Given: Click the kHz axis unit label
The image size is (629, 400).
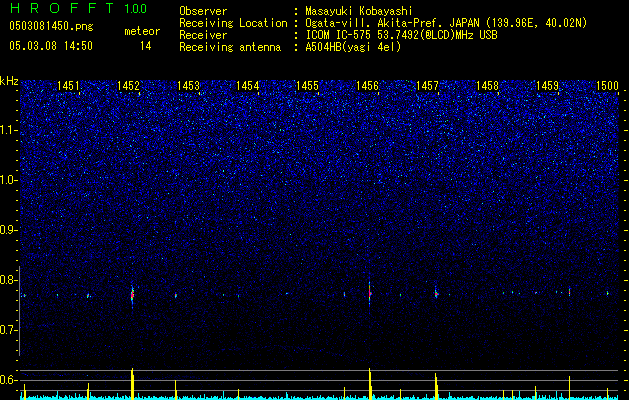Looking at the screenshot, I should (9, 81).
